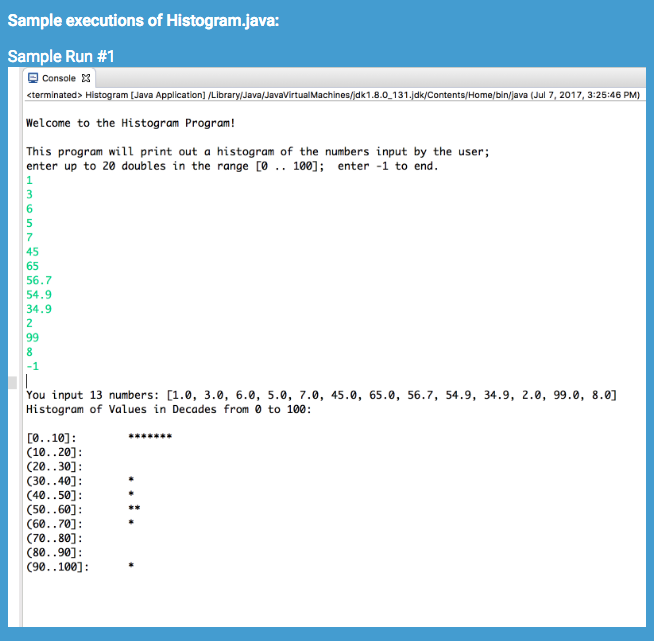654x641 pixels.
Task: Click the two asterisks in the (50..60] row
Action: [x=134, y=508]
